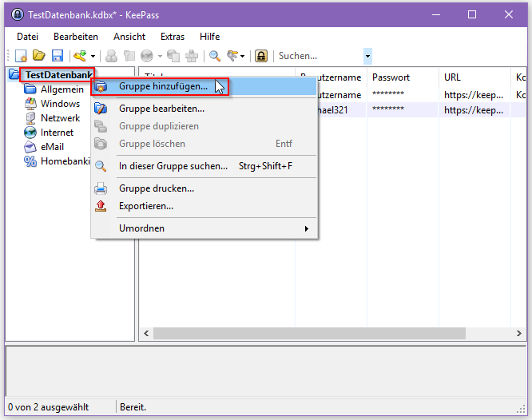Viewport: 532px width, 420px height.
Task: Click the KeePass lock title bar icon
Action: pos(18,14)
